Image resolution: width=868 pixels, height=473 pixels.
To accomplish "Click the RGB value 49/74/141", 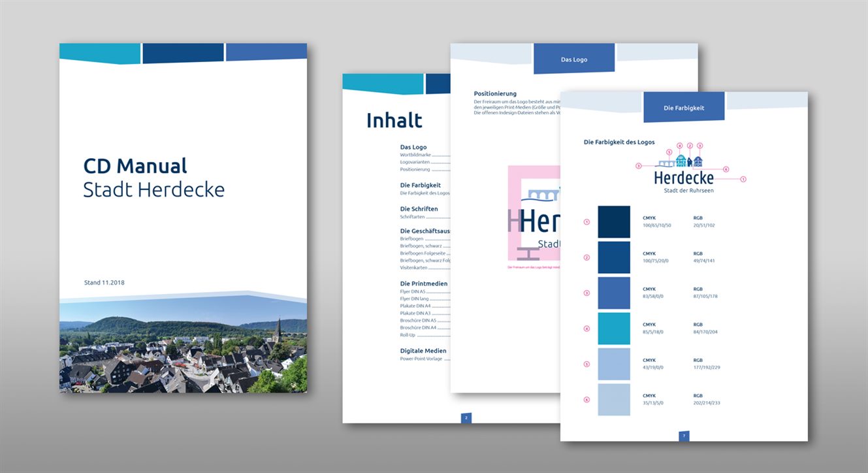I will click(x=704, y=261).
